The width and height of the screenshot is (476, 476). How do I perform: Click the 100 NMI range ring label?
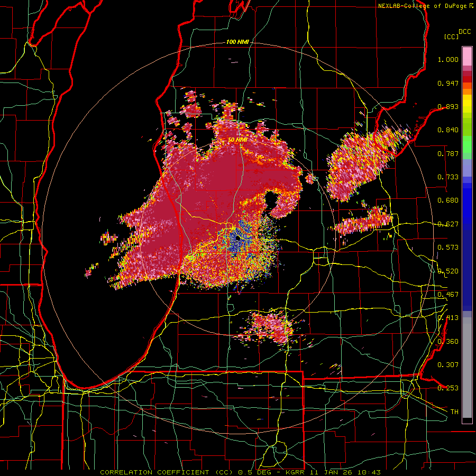point(237,42)
